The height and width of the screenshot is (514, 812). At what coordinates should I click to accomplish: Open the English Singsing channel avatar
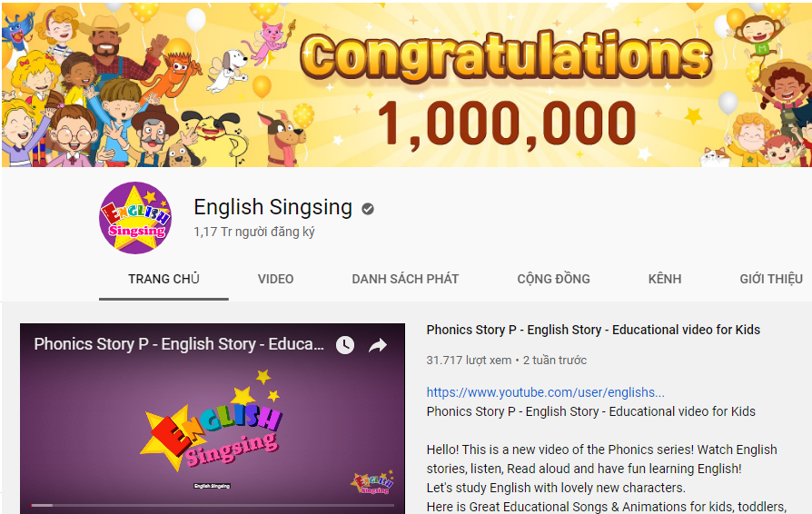135,218
